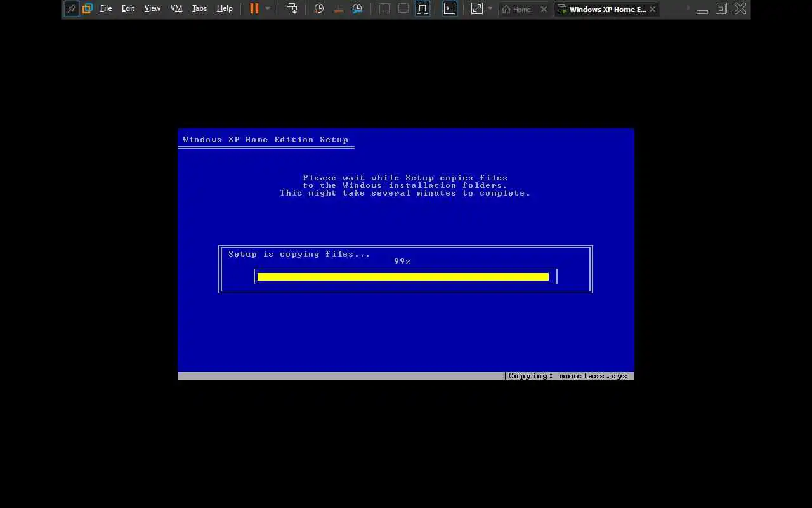The image size is (812, 508).
Task: Click the 99% progress value
Action: pyautogui.click(x=402, y=262)
